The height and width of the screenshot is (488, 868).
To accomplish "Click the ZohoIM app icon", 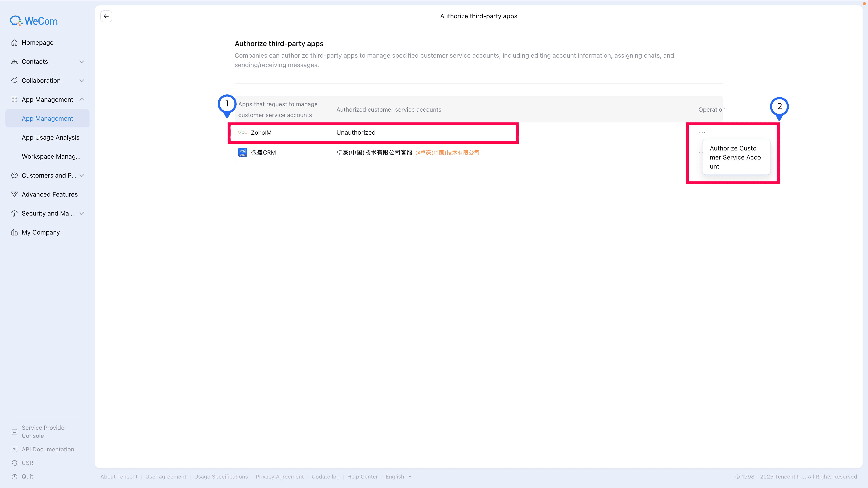I will [243, 132].
